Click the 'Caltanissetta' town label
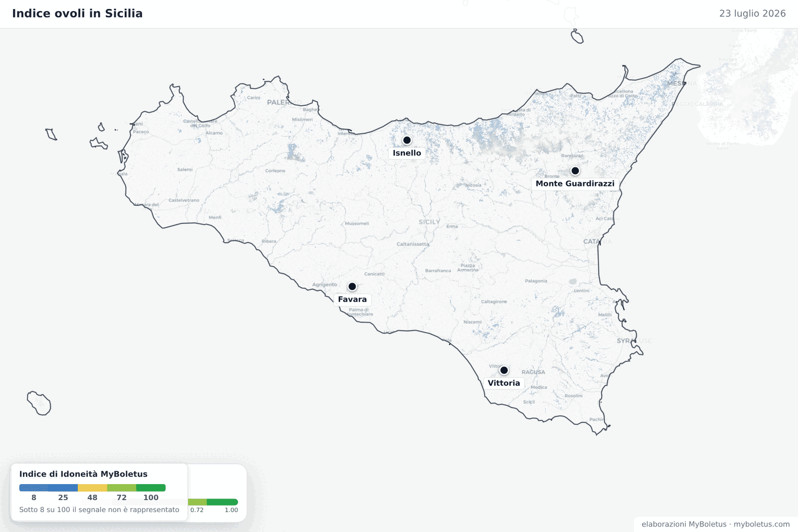The image size is (798, 532). 412,244
